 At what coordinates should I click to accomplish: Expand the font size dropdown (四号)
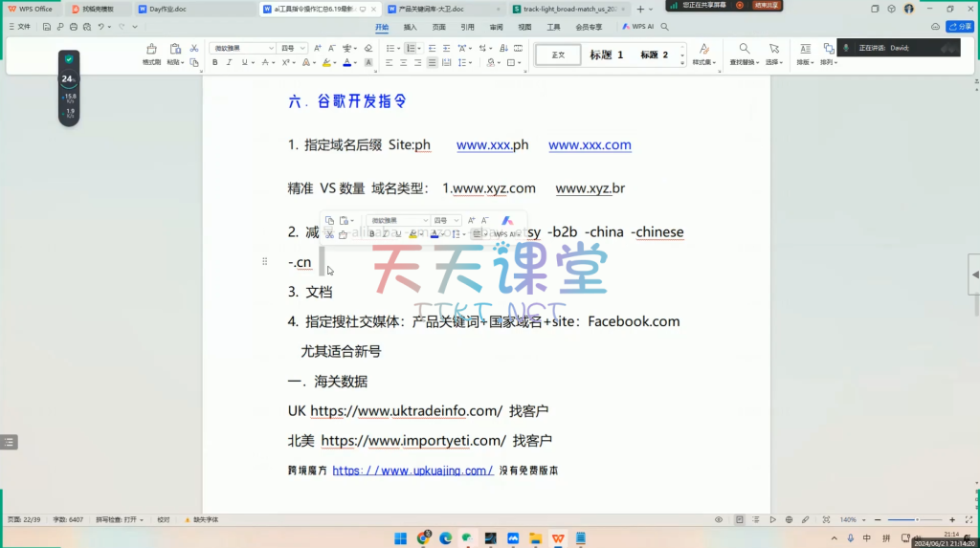(x=293, y=48)
